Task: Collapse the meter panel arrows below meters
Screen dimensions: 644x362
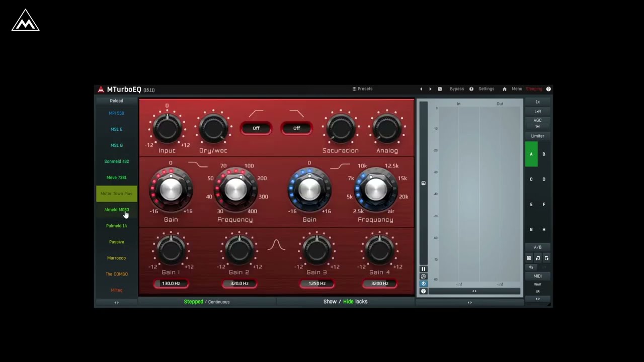Action: click(x=474, y=291)
